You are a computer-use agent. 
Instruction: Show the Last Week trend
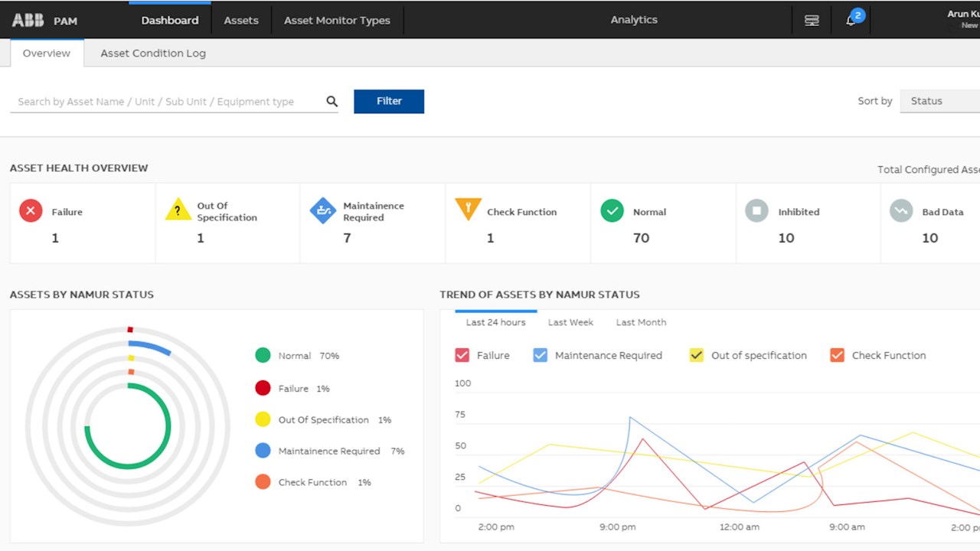[x=570, y=322]
